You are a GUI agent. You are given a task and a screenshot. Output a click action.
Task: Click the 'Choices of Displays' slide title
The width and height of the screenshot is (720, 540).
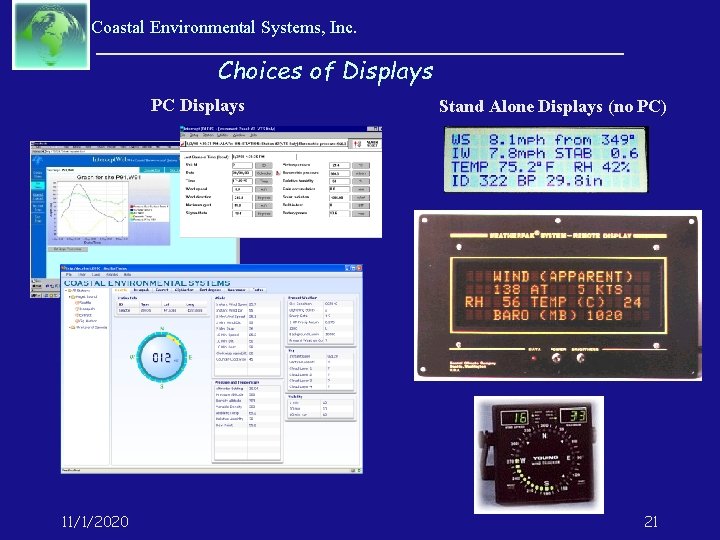326,71
